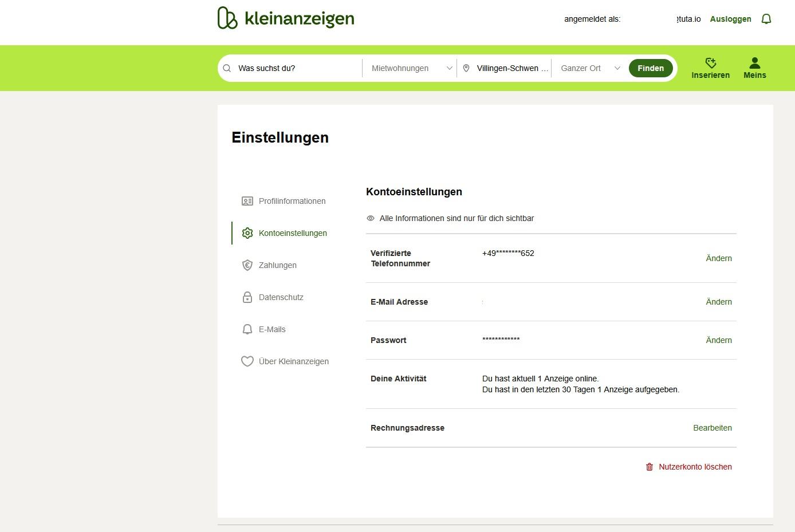Click the E-Mails bell icon
795x532 pixels.
pos(247,329)
